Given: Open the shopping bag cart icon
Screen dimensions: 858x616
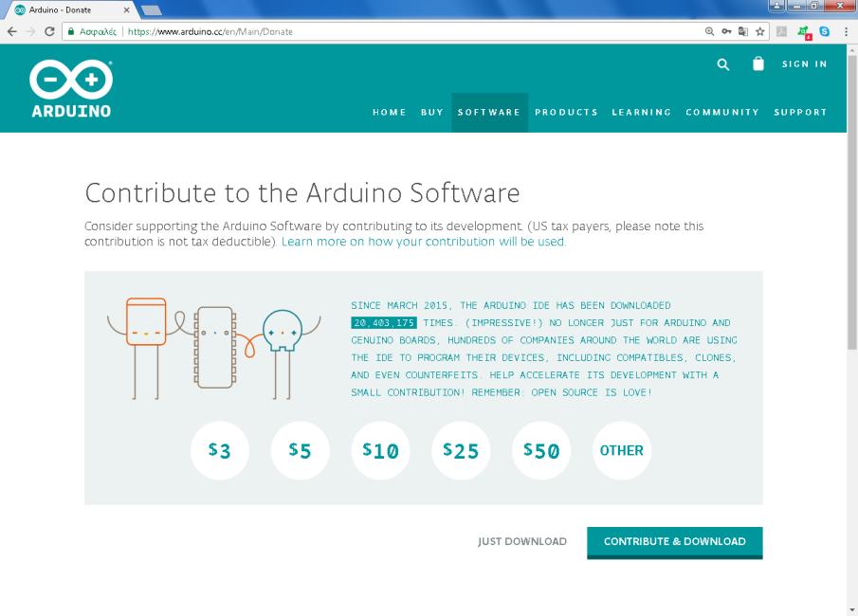Looking at the screenshot, I should (x=758, y=64).
